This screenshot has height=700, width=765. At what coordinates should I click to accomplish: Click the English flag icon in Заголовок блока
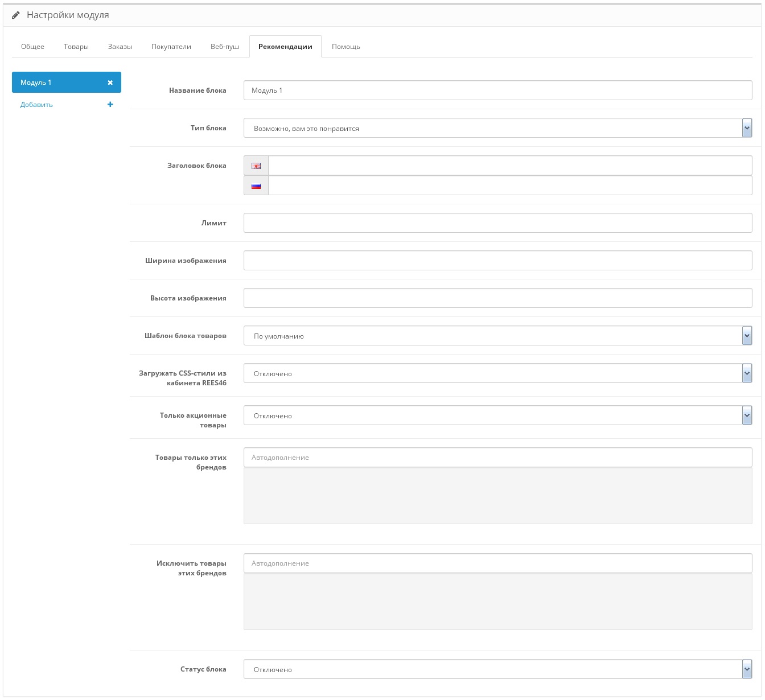(256, 166)
